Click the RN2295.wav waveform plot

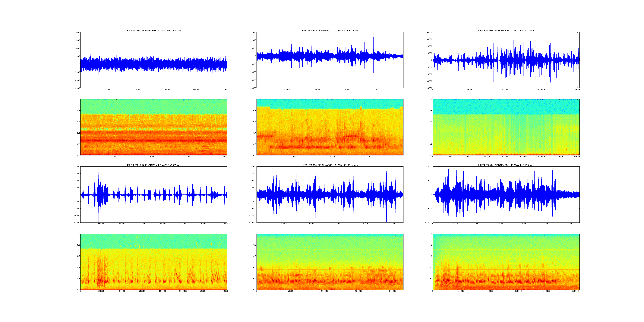coord(506,60)
